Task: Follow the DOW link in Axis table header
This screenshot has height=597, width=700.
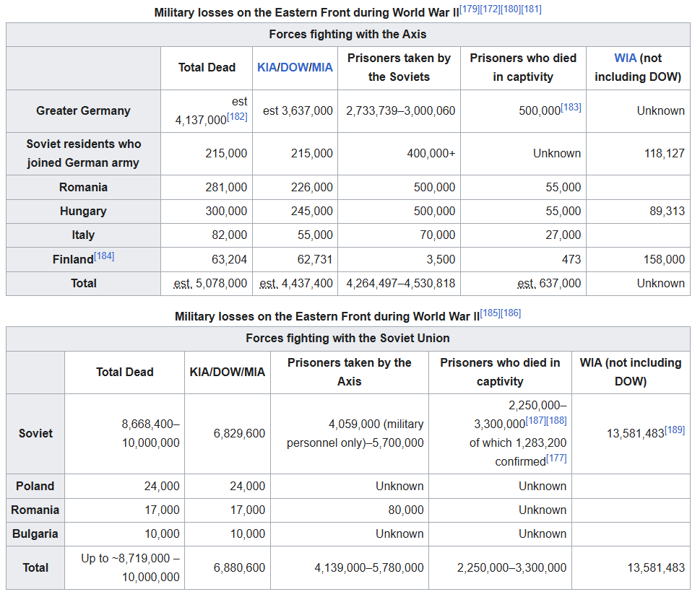Action: [x=294, y=67]
